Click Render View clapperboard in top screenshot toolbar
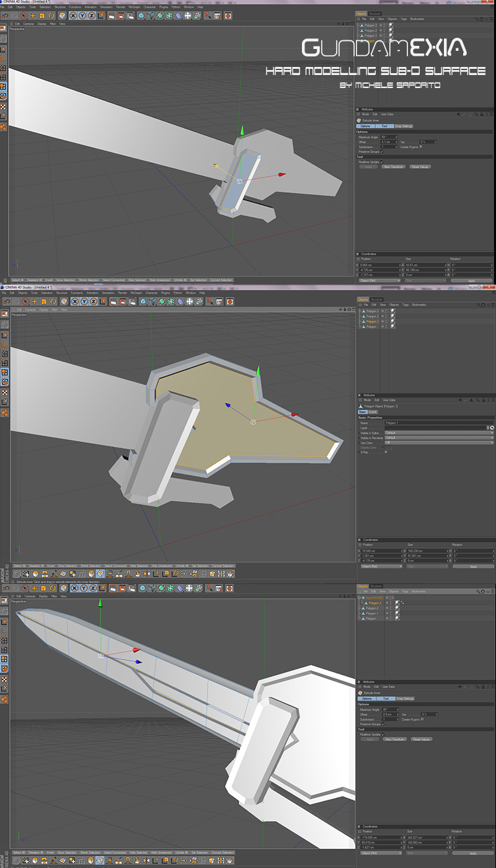Image resolution: width=496 pixels, height=868 pixels. coord(112,15)
